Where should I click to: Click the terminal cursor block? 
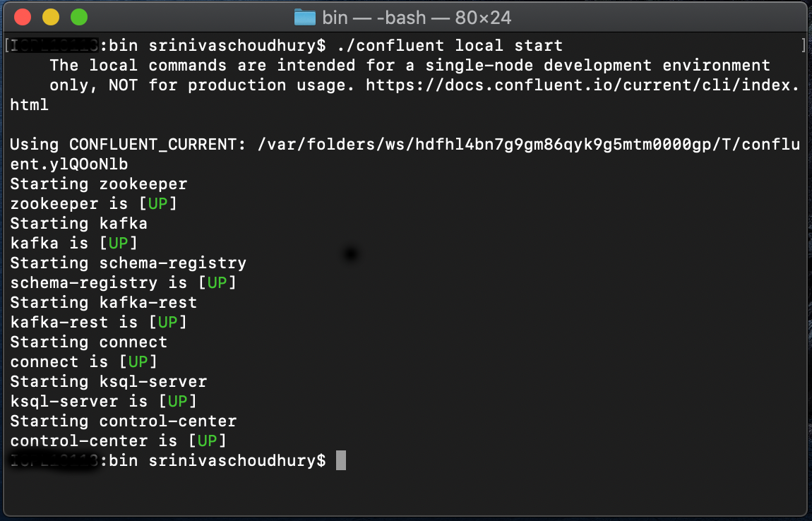341,460
